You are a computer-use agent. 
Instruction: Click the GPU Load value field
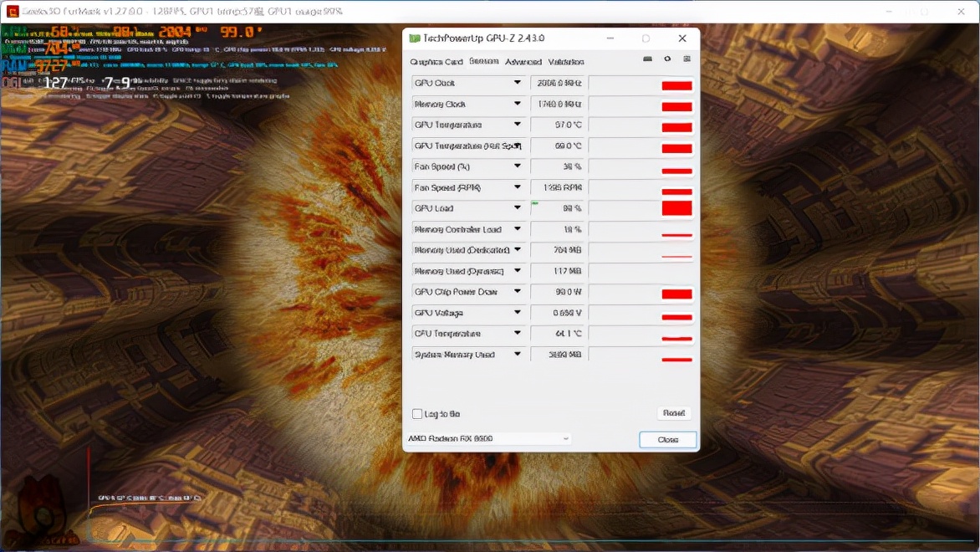(x=558, y=208)
